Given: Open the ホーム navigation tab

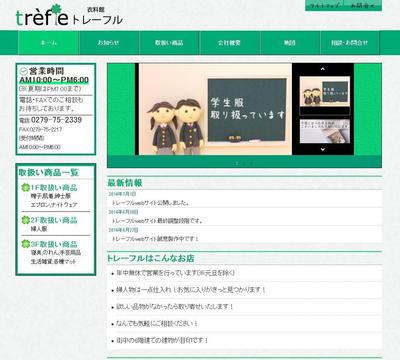Looking at the screenshot, I should pos(49,43).
